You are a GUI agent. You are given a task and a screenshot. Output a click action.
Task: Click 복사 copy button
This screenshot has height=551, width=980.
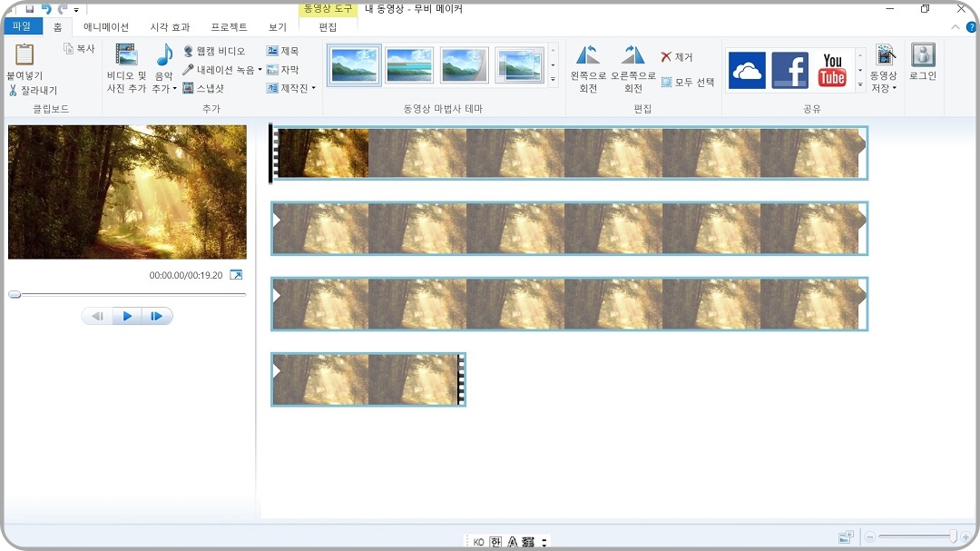79,49
